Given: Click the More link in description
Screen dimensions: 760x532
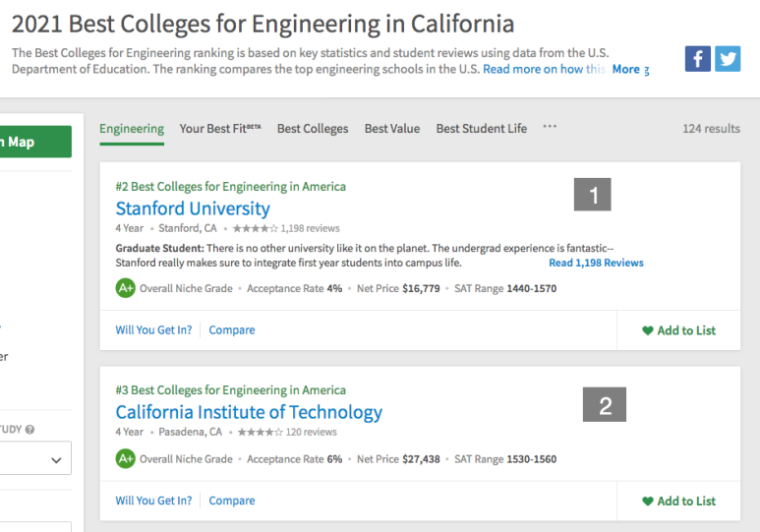Looking at the screenshot, I should tap(625, 70).
